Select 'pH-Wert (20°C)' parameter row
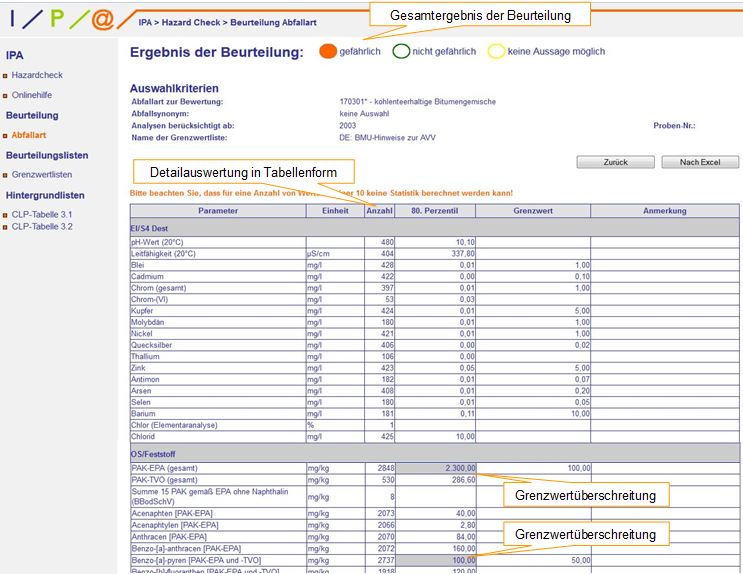The image size is (743, 574). [435, 242]
